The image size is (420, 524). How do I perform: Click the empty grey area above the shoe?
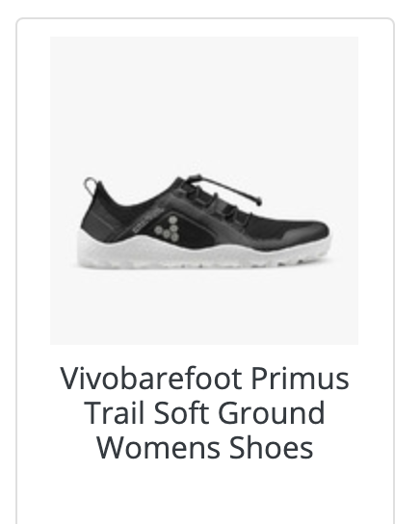[x=204, y=100]
